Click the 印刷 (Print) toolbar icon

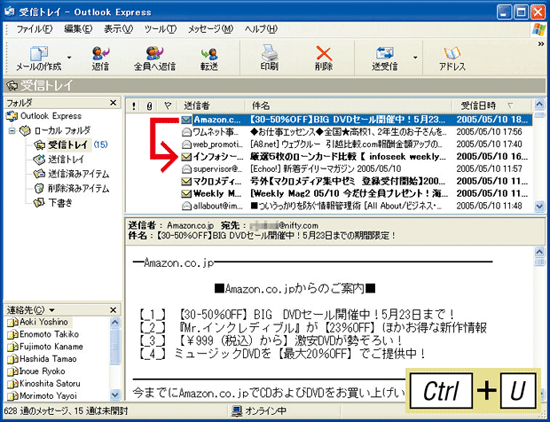(x=269, y=53)
